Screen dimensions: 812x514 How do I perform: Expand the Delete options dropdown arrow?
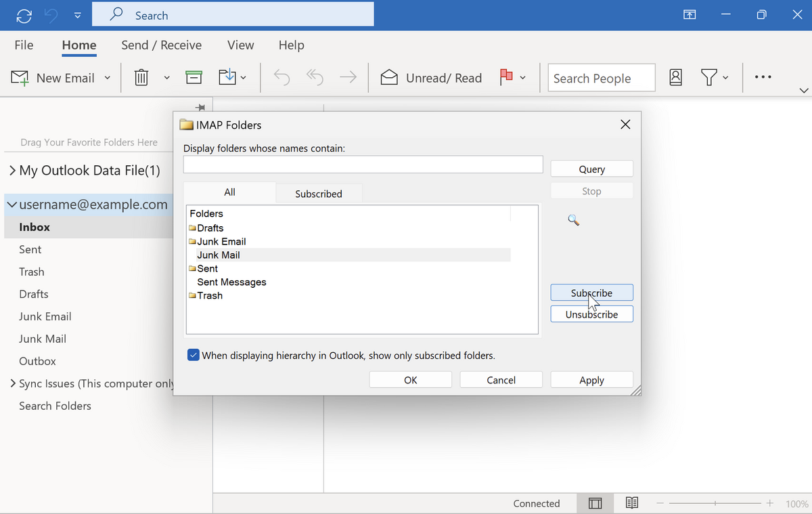click(x=166, y=78)
